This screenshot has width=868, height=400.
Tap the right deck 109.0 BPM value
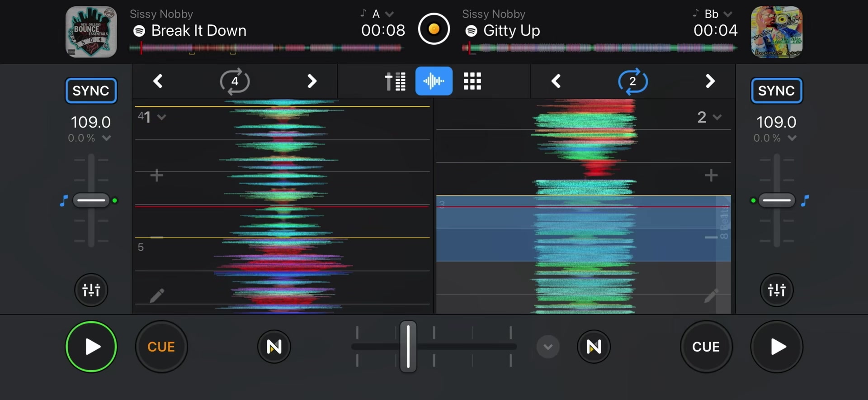776,122
